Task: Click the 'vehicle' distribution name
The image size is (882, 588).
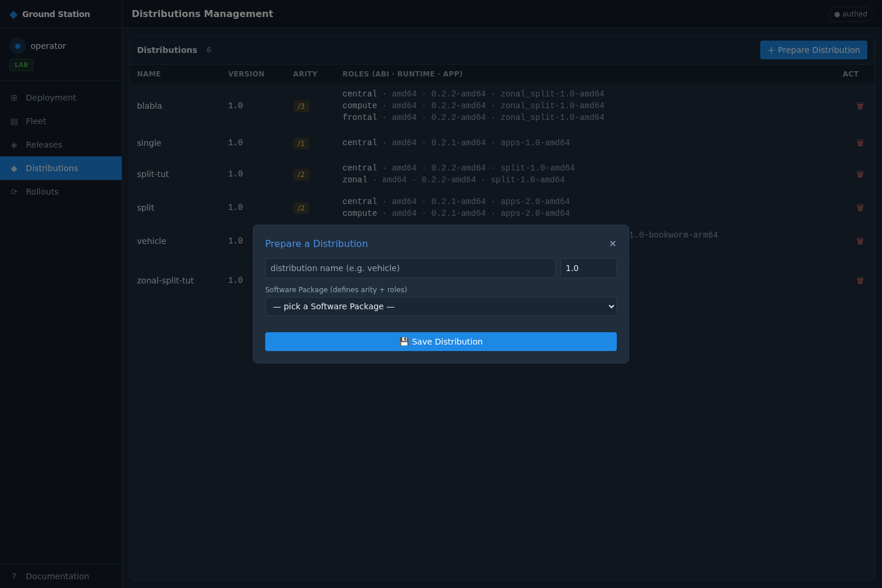Action: [152, 241]
